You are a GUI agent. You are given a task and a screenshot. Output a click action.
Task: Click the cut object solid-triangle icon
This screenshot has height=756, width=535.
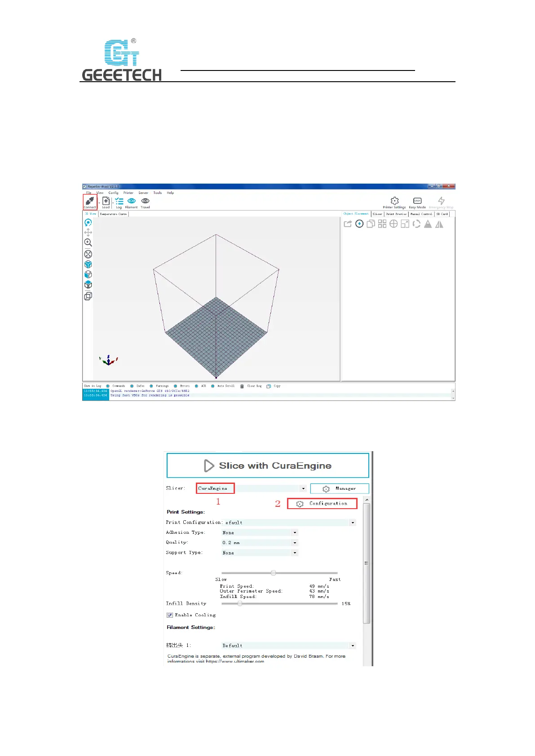tap(428, 224)
